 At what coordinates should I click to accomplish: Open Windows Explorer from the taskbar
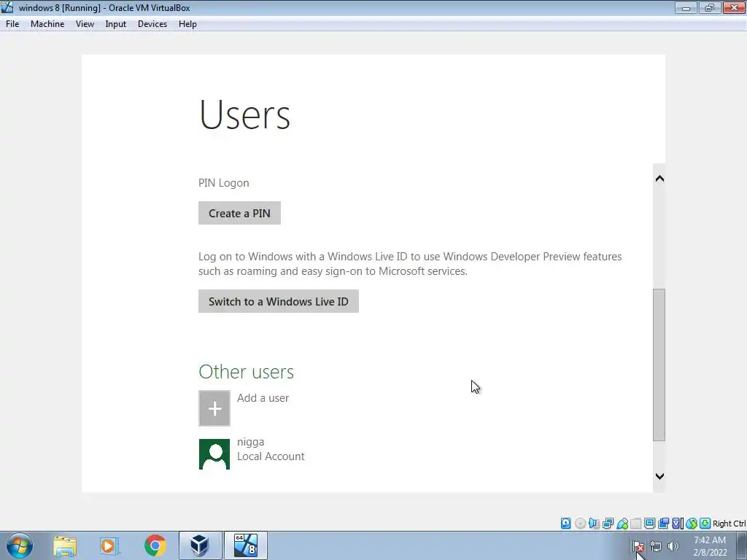coord(65,545)
